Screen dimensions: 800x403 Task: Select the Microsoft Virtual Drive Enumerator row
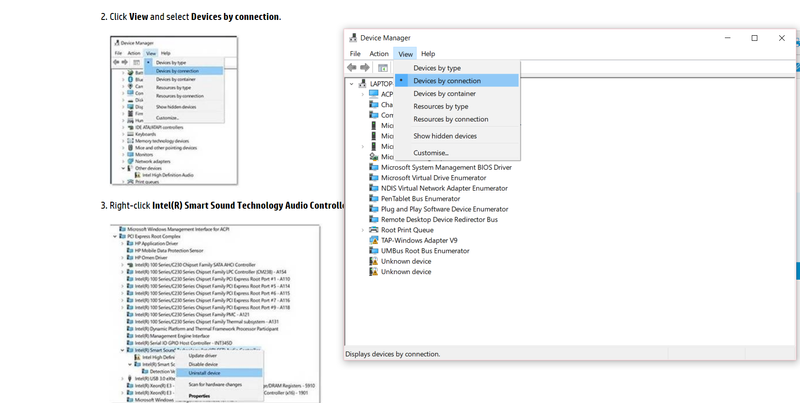[433, 178]
